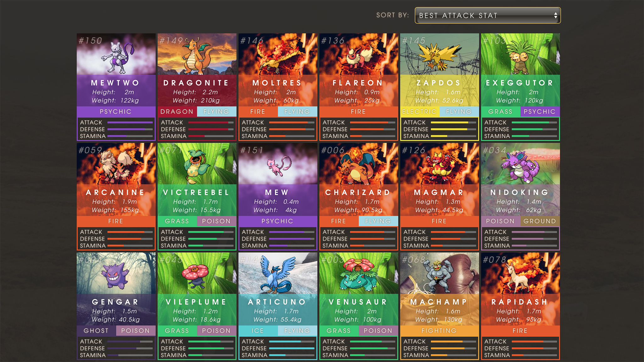Click Magmar's Stamina stat label

[x=416, y=246]
